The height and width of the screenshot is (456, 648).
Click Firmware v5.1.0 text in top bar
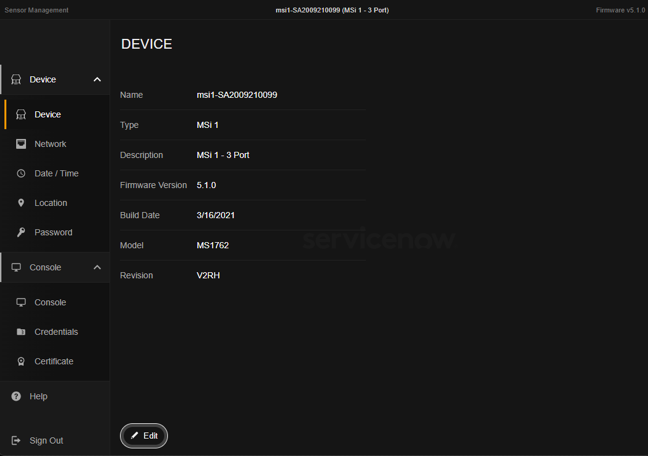tap(620, 10)
